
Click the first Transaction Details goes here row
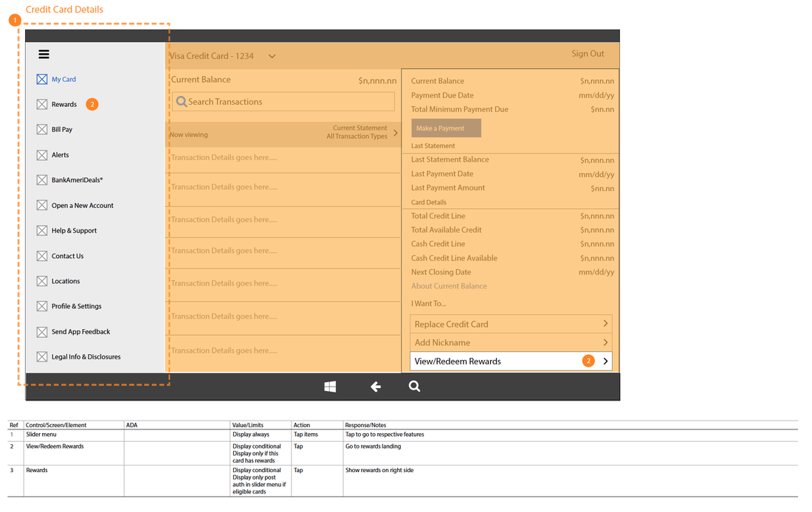pyautogui.click(x=283, y=159)
